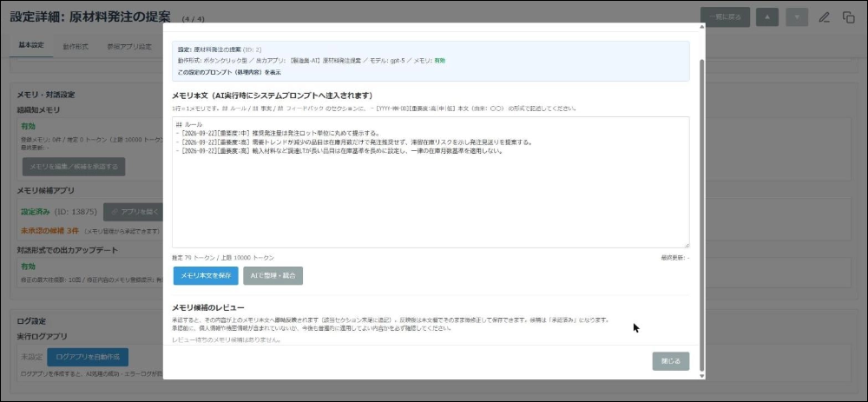This screenshot has width=868, height=402.
Task: Click the previous record up-arrow button
Action: [767, 17]
